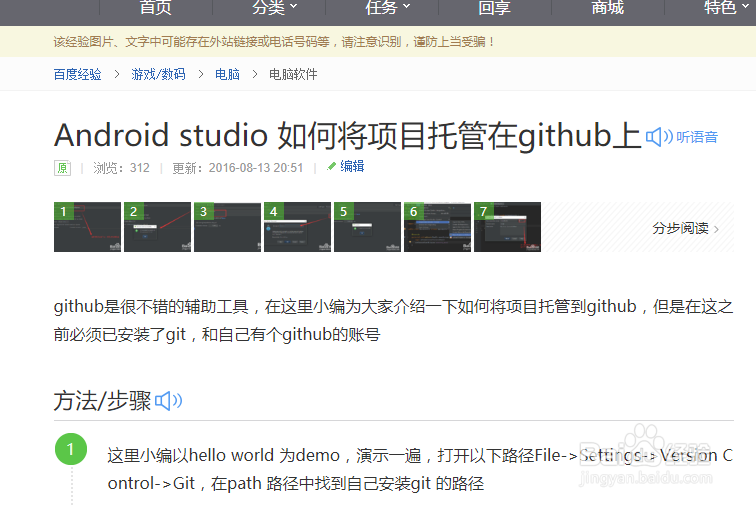Screen dimensions: 756x505
Task: Click the 编辑 link
Action: (x=352, y=166)
